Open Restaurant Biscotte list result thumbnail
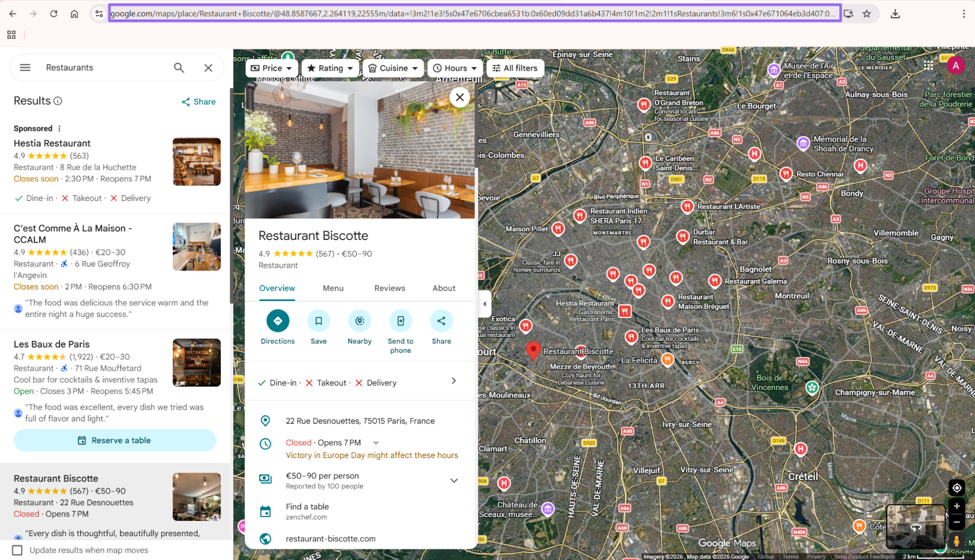The height and width of the screenshot is (560, 975). click(x=197, y=497)
